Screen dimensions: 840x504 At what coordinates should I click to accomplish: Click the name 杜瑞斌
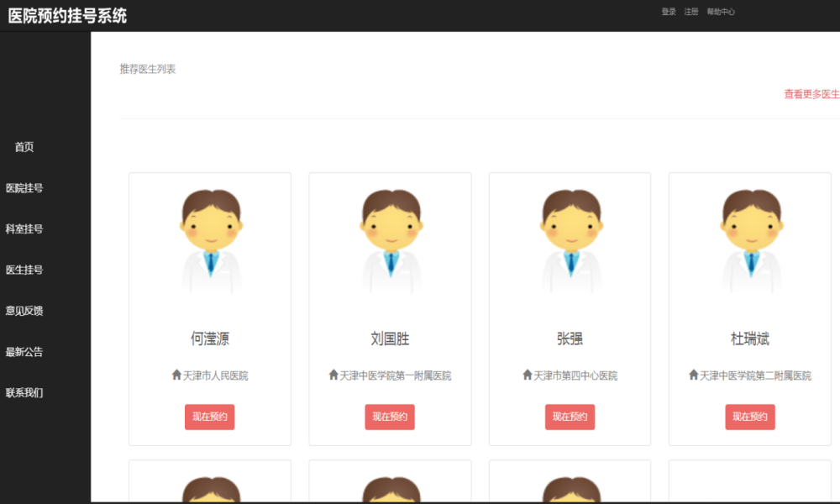click(750, 339)
